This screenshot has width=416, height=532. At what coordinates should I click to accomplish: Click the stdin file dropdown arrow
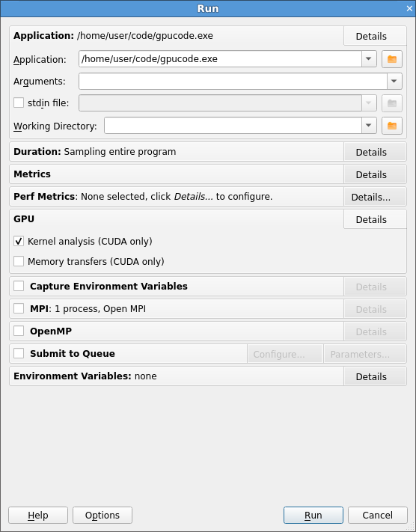(x=369, y=103)
